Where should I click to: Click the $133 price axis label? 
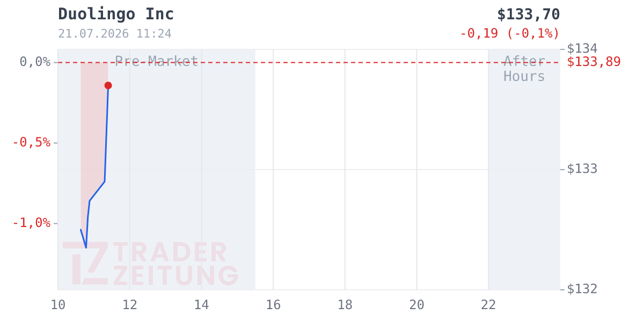coord(582,169)
